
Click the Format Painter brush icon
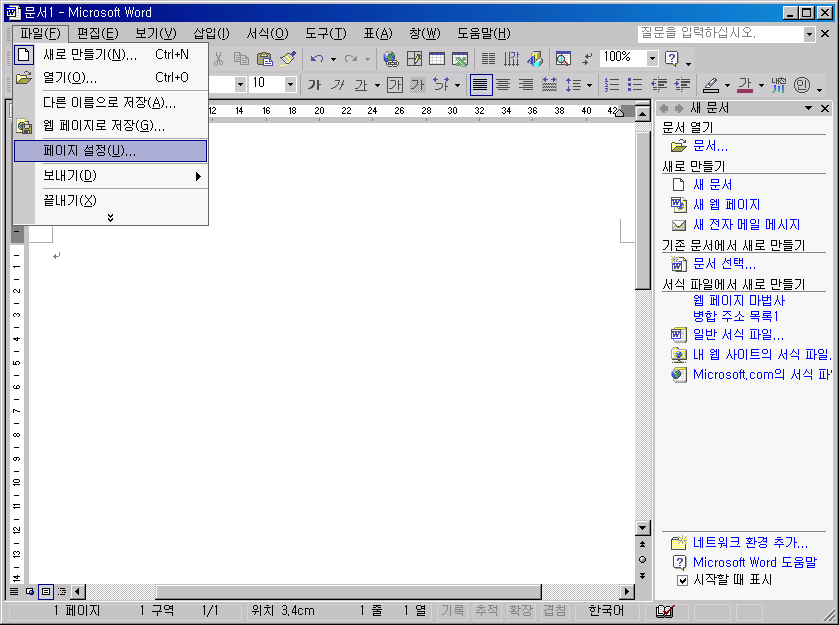coord(288,58)
